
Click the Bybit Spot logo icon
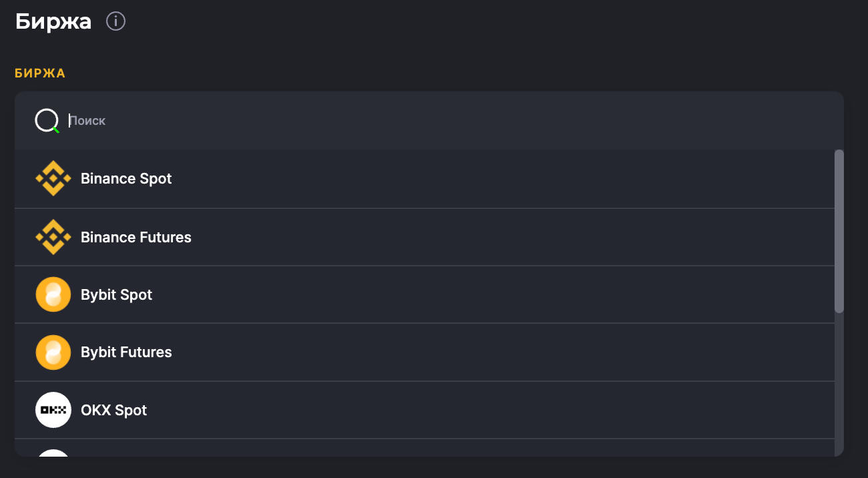(x=53, y=294)
